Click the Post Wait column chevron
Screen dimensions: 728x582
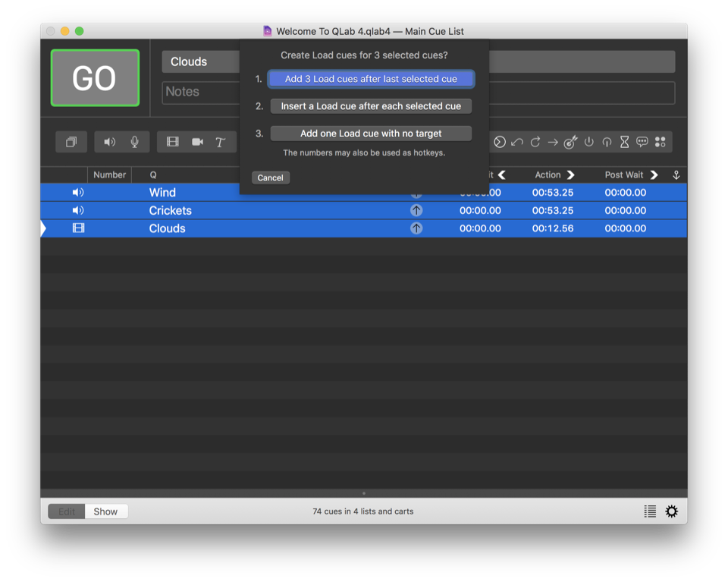click(654, 175)
